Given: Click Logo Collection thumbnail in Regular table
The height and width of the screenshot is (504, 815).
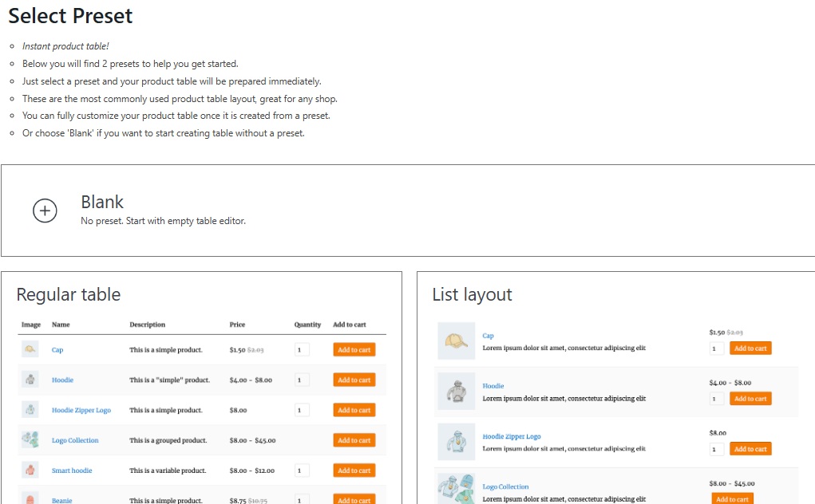Looking at the screenshot, I should 30,439.
